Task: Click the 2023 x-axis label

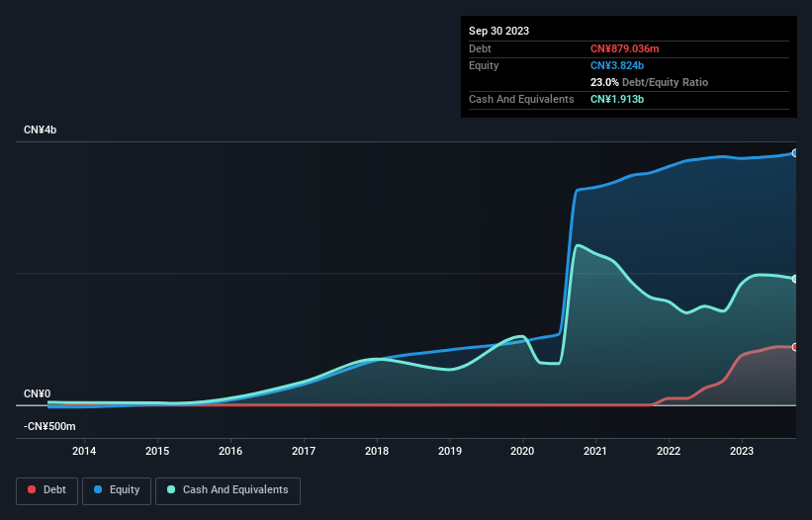Action: click(742, 451)
